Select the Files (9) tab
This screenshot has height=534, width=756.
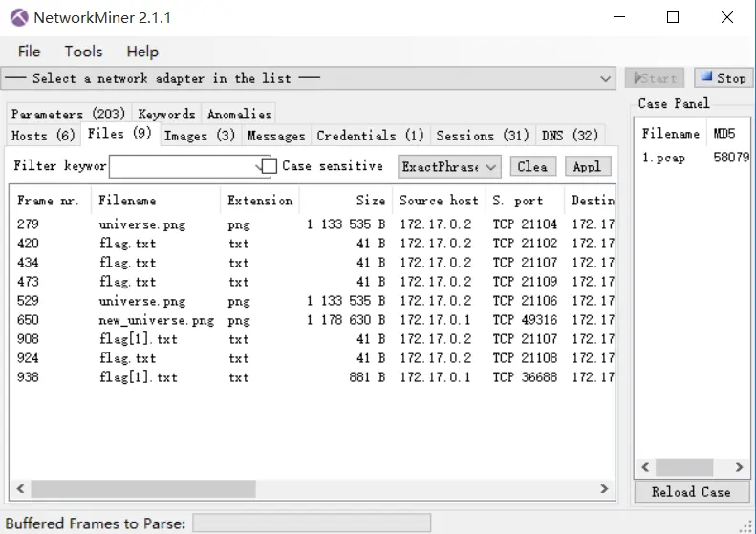click(x=119, y=134)
